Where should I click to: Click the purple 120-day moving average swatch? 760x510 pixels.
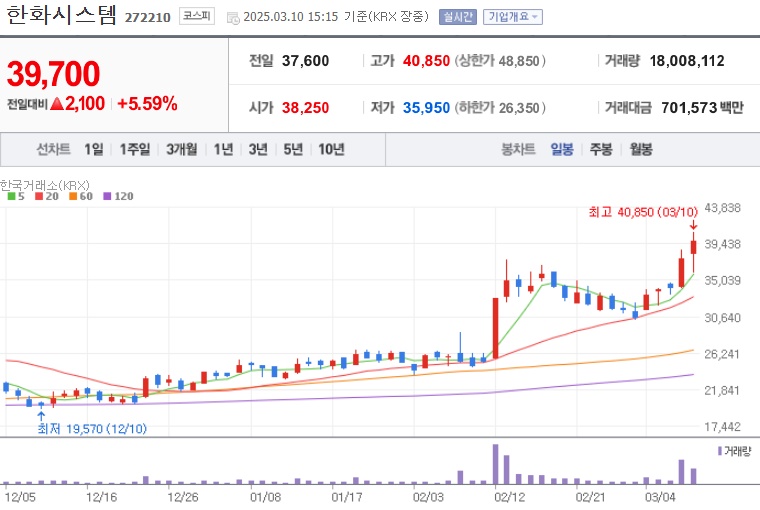tap(108, 196)
